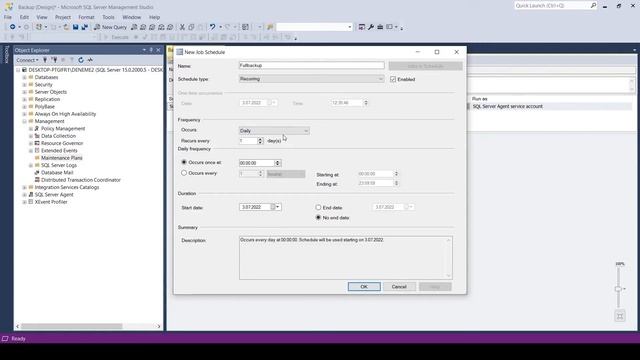The width and height of the screenshot is (640, 360).
Task: Refresh the Object Explorer tree
Action: pyautogui.click(x=81, y=60)
